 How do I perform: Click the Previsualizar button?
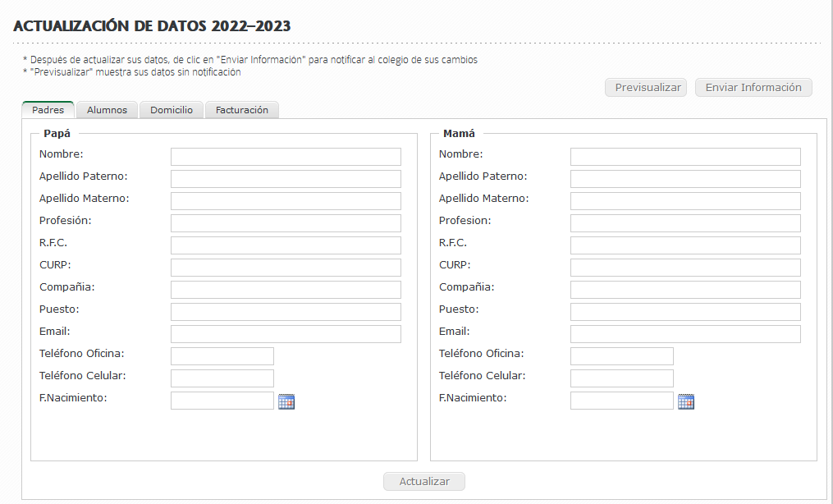coord(648,88)
